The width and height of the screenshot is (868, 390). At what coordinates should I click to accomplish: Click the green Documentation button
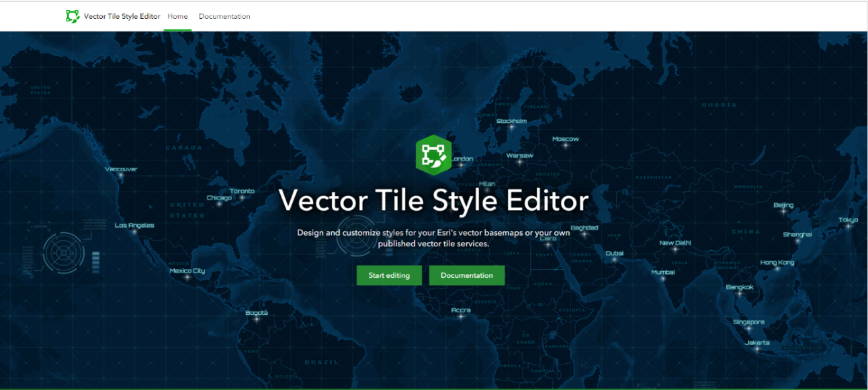[x=467, y=275]
